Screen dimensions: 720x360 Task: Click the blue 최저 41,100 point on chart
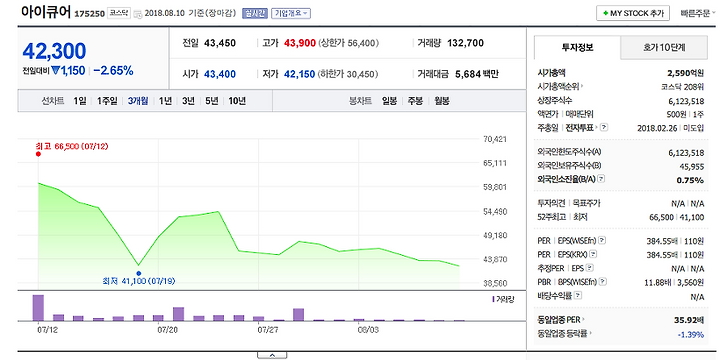tap(139, 273)
